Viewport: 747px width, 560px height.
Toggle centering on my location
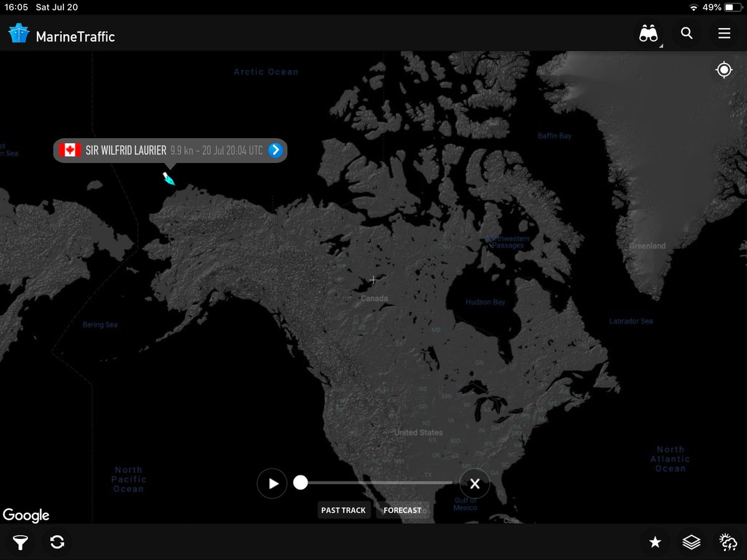point(723,70)
